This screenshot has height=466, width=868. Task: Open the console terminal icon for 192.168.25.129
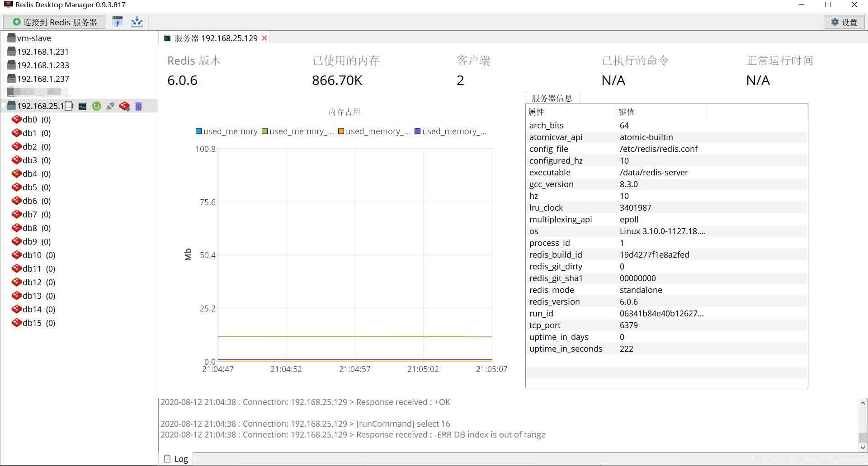[83, 106]
